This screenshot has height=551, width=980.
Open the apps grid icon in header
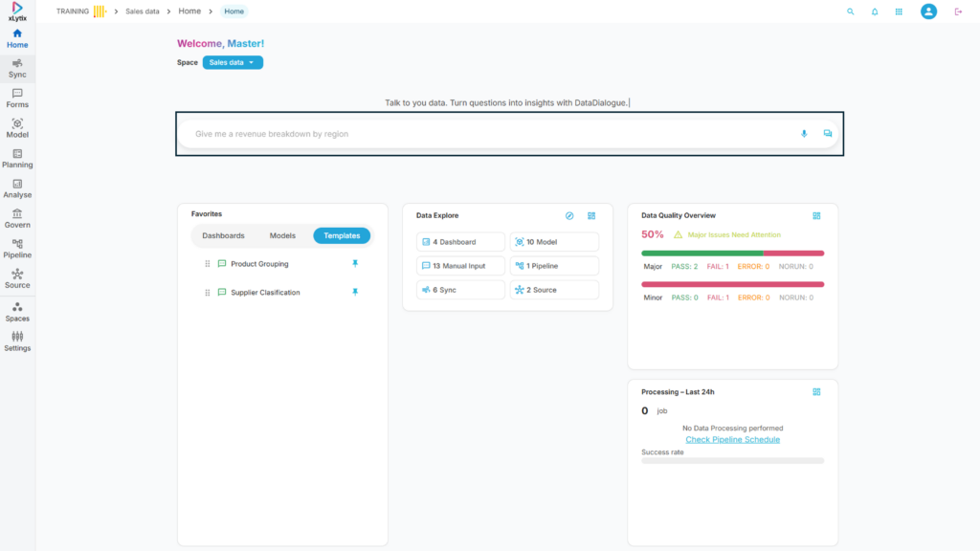click(899, 11)
